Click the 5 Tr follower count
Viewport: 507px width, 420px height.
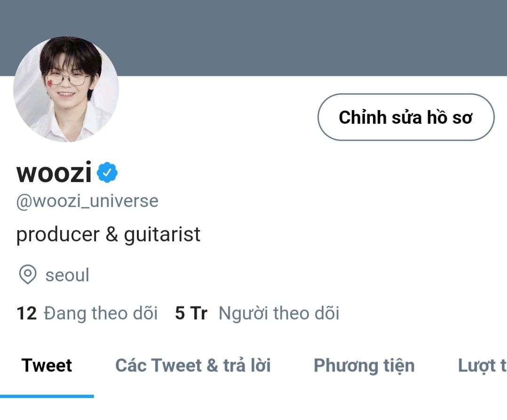191,313
